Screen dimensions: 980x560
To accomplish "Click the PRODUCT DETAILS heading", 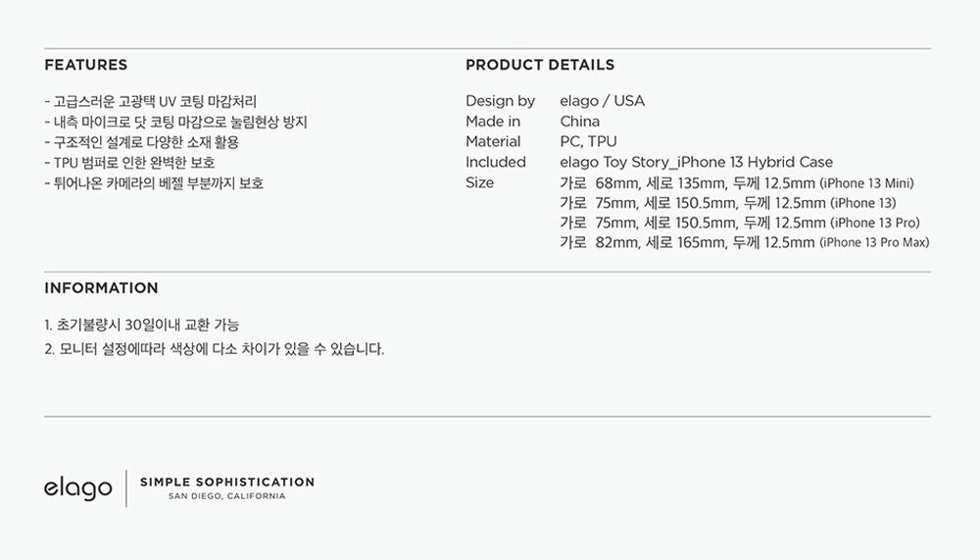I will (540, 65).
